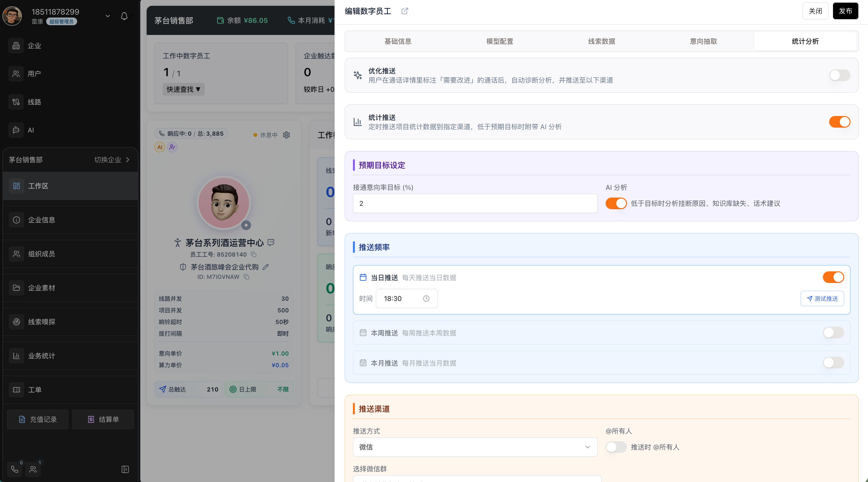The height and width of the screenshot is (482, 868).
Task: Open the 意向抽取 tab
Action: tap(703, 42)
